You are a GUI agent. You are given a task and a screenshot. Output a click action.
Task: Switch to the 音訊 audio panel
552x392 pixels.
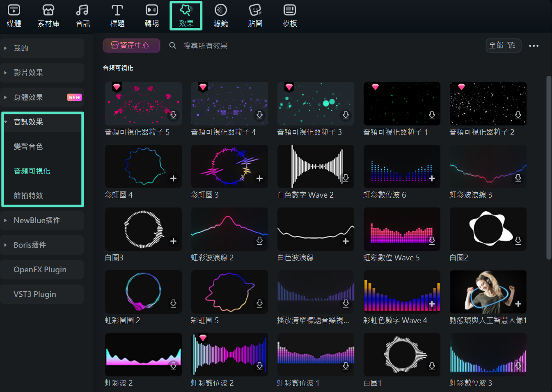(82, 16)
